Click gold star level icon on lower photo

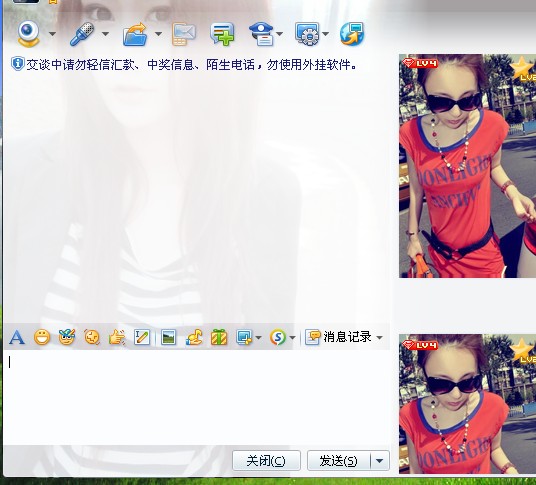pos(523,351)
